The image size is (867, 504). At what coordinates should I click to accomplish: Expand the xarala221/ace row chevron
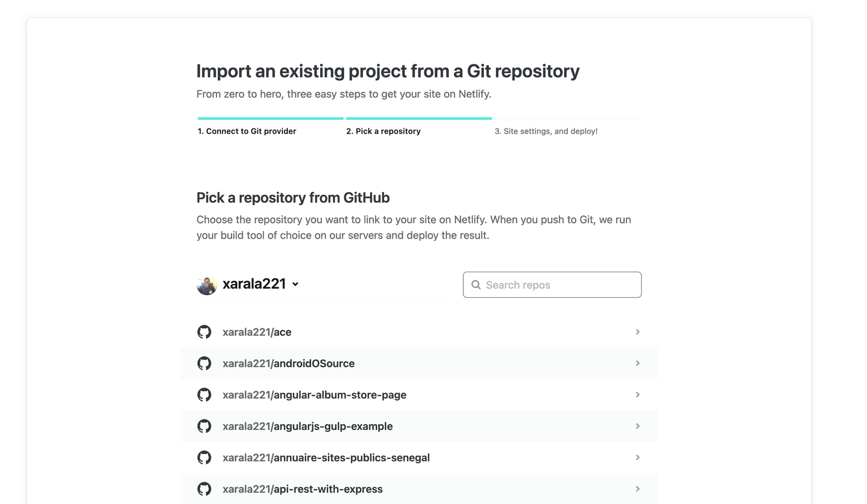[x=638, y=332]
